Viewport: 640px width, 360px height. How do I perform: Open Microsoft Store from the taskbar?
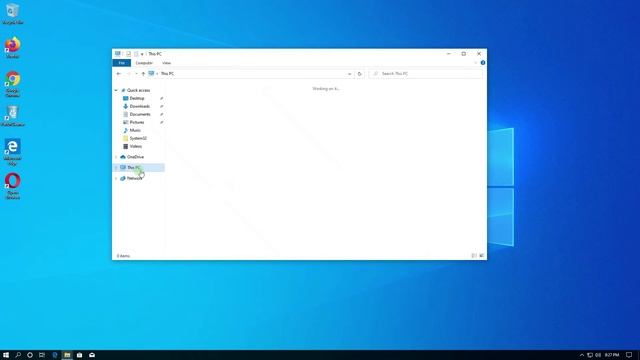coord(80,355)
